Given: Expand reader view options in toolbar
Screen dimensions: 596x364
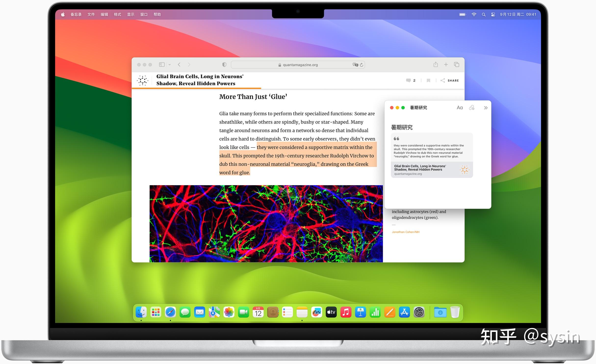Looking at the screenshot, I should 169,65.
